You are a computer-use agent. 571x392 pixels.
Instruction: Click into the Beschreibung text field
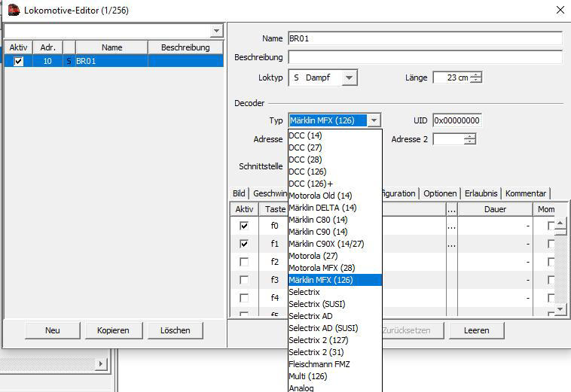425,57
